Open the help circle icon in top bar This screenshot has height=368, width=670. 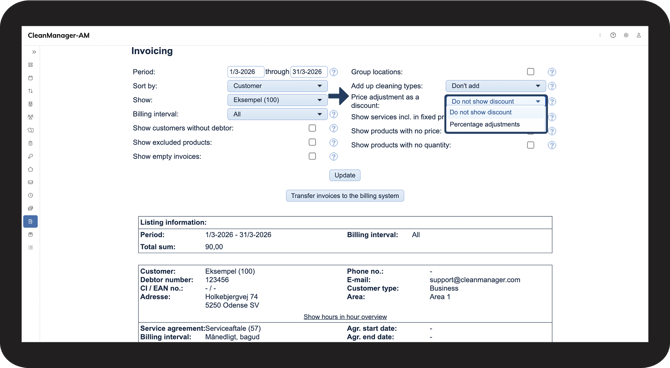click(x=613, y=35)
